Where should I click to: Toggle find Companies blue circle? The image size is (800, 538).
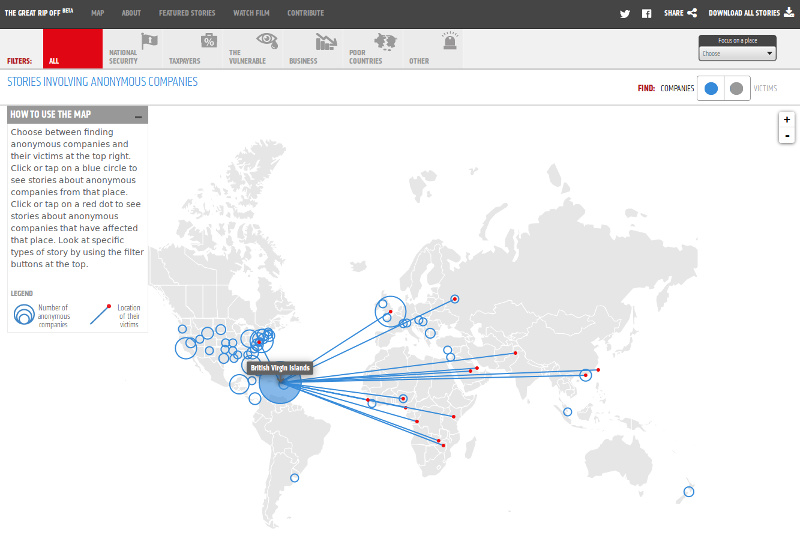tap(711, 88)
